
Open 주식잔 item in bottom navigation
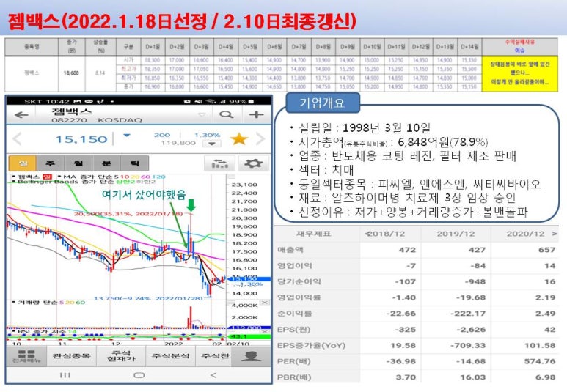point(214,356)
